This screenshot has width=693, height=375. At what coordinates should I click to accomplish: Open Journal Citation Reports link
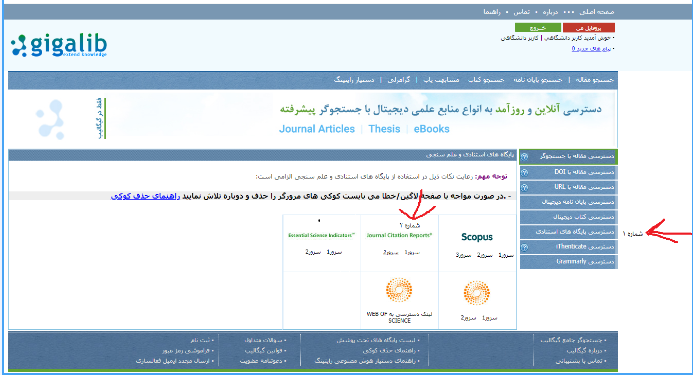click(x=399, y=235)
